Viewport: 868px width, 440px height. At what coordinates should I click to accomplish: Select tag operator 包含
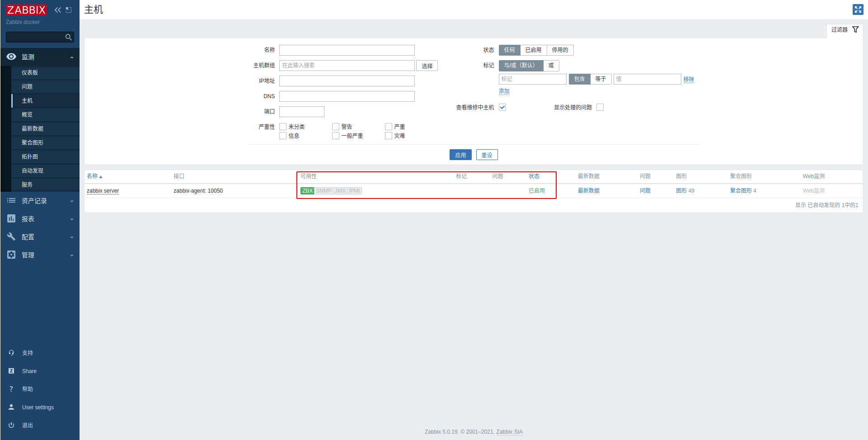point(579,79)
